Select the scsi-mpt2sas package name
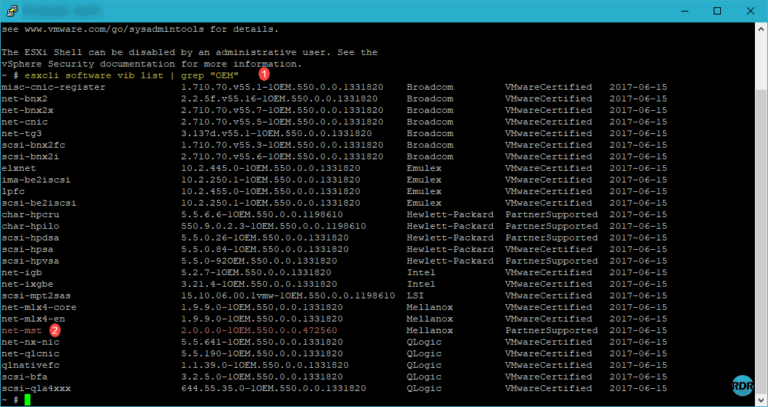 [36, 296]
